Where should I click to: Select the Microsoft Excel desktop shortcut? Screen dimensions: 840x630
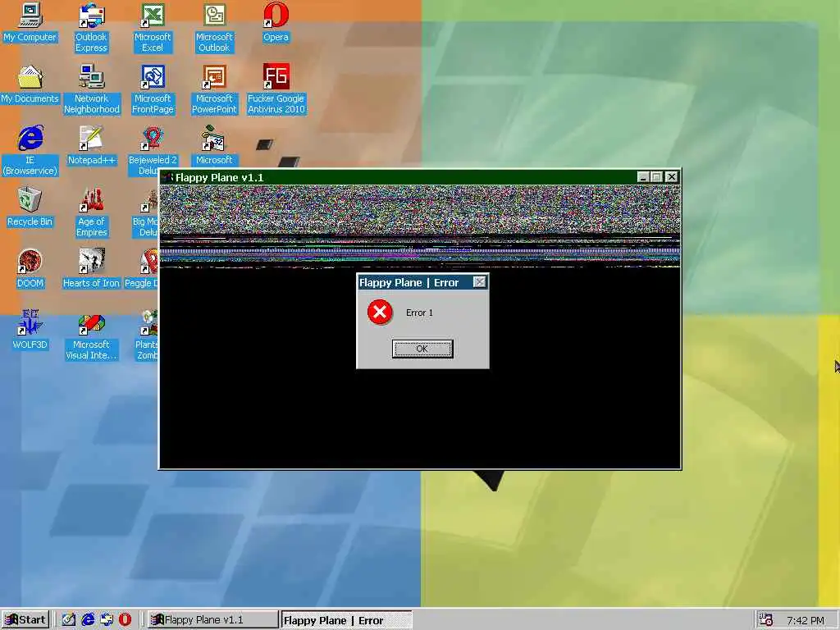153,28
